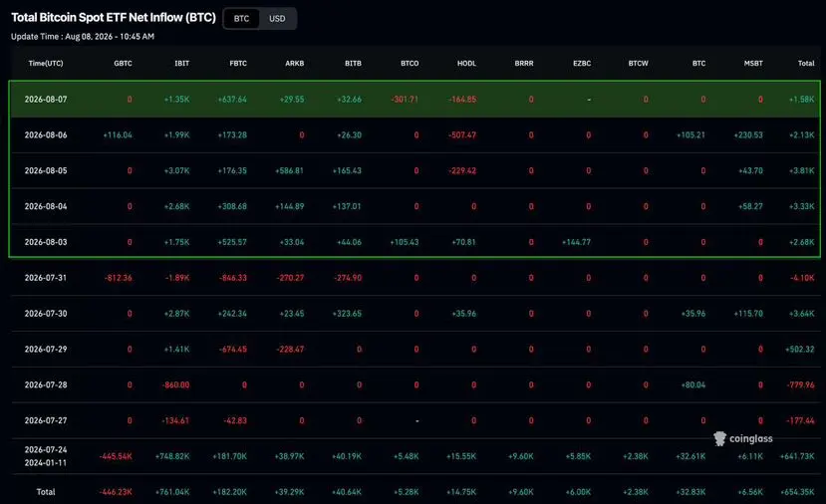The image size is (826, 504).
Task: Select the 2026-07-30 date cell
Action: (x=46, y=314)
